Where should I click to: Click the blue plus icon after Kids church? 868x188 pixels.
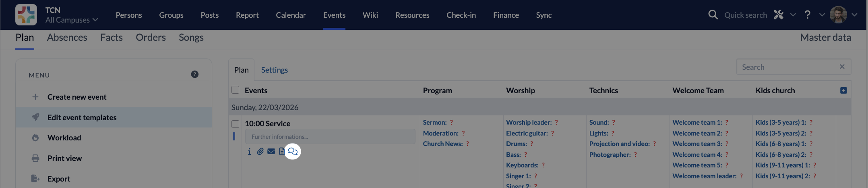[843, 90]
